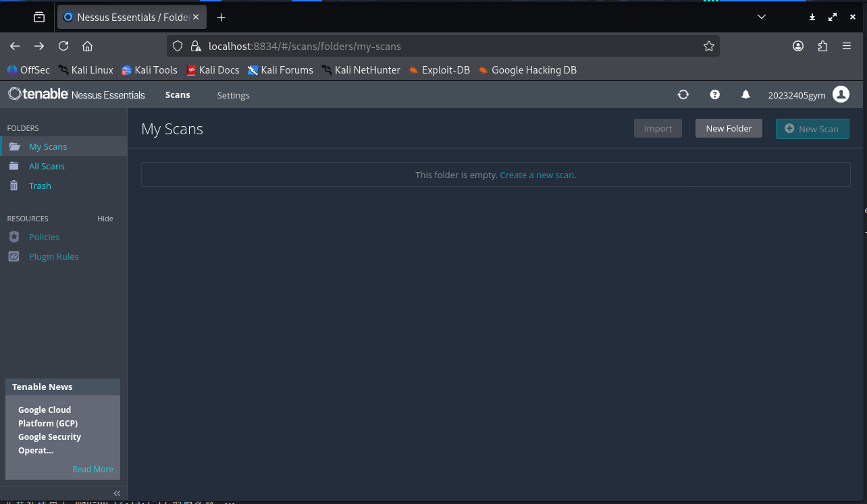The width and height of the screenshot is (867, 504).
Task: Click the URL address bar
Action: coord(442,46)
